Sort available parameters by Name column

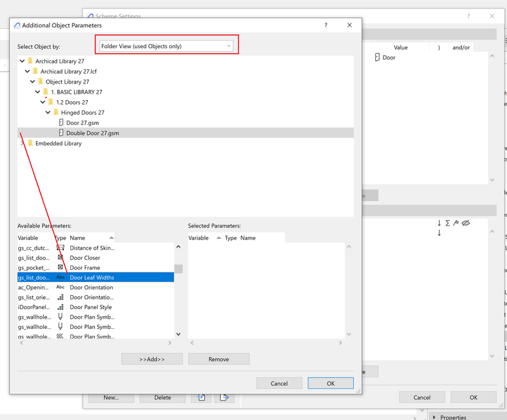[91, 238]
